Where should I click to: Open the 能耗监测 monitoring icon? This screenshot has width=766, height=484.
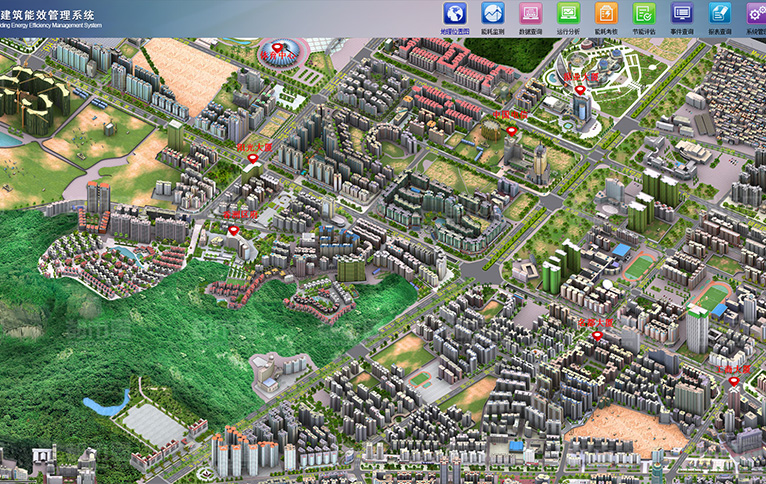pyautogui.click(x=493, y=14)
